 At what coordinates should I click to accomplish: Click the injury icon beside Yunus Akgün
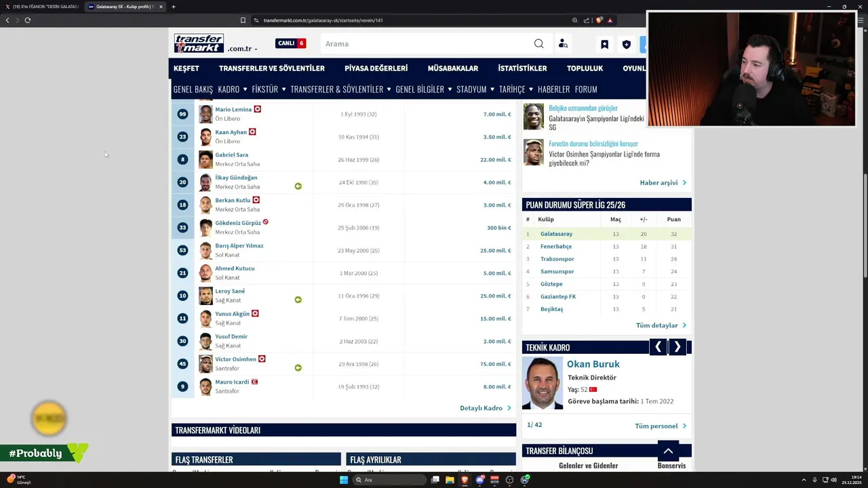click(256, 313)
